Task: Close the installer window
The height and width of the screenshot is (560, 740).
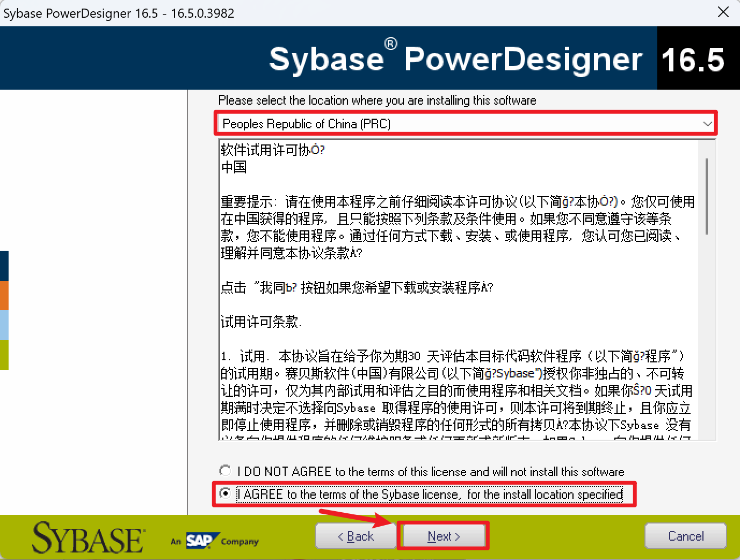Action: tap(723, 12)
